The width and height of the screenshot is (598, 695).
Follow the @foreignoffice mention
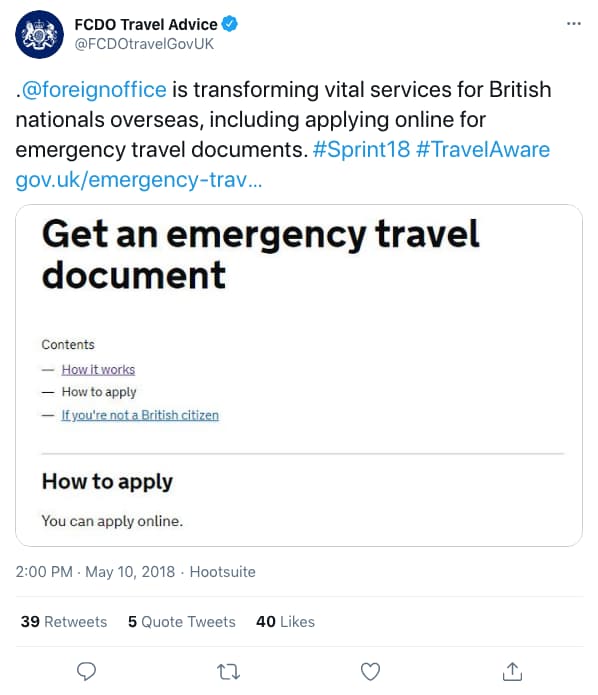coord(94,90)
